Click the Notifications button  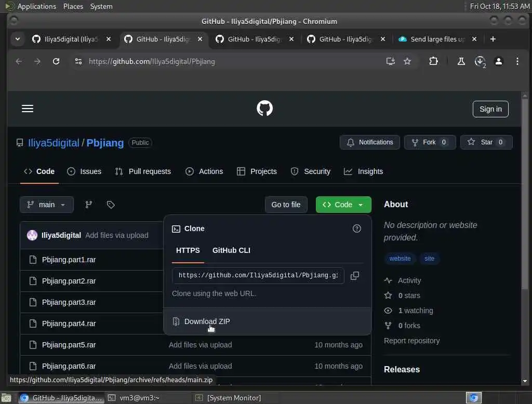pyautogui.click(x=370, y=142)
